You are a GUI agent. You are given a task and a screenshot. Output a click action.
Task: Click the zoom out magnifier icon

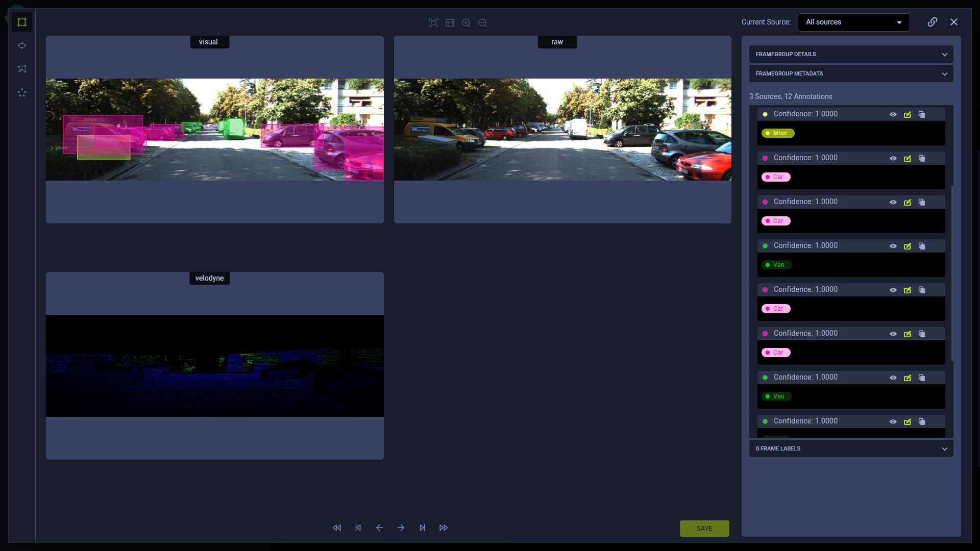tap(482, 22)
